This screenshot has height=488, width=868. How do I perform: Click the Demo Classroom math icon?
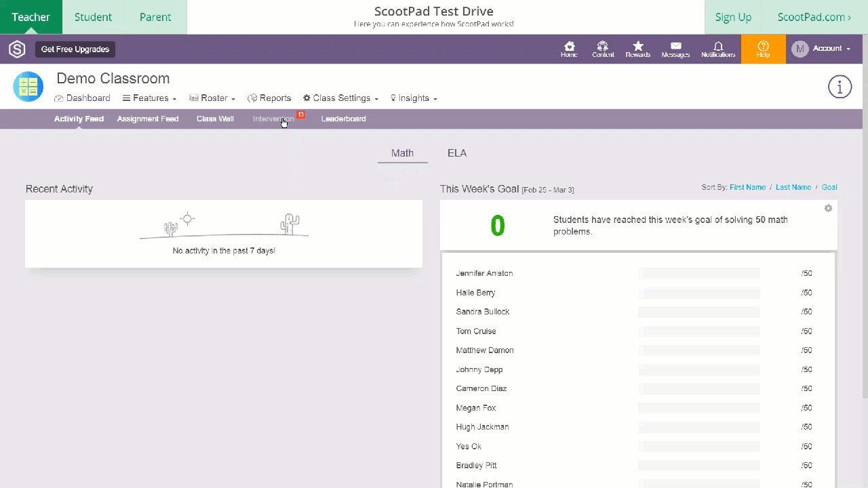pos(28,87)
